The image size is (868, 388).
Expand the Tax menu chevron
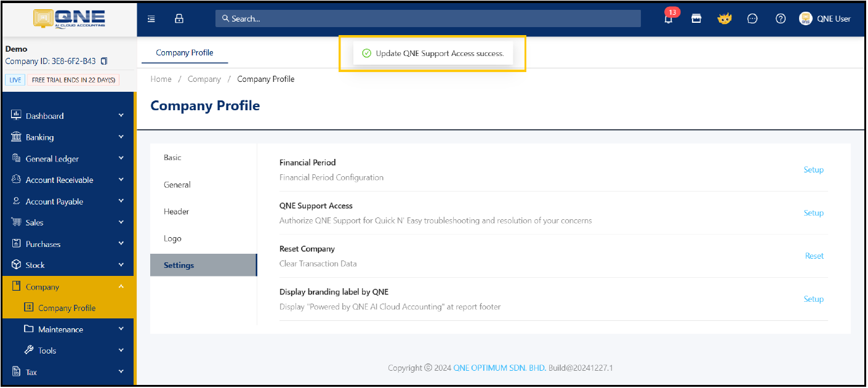click(121, 371)
